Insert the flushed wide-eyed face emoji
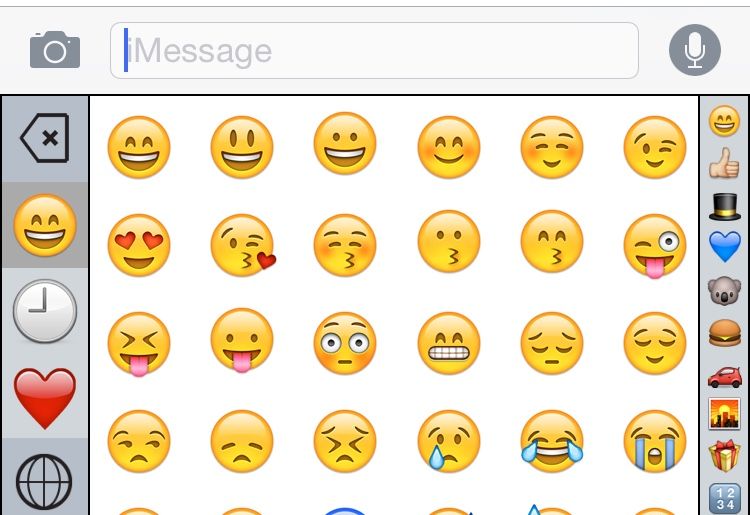Image resolution: width=750 pixels, height=515 pixels. [345, 343]
